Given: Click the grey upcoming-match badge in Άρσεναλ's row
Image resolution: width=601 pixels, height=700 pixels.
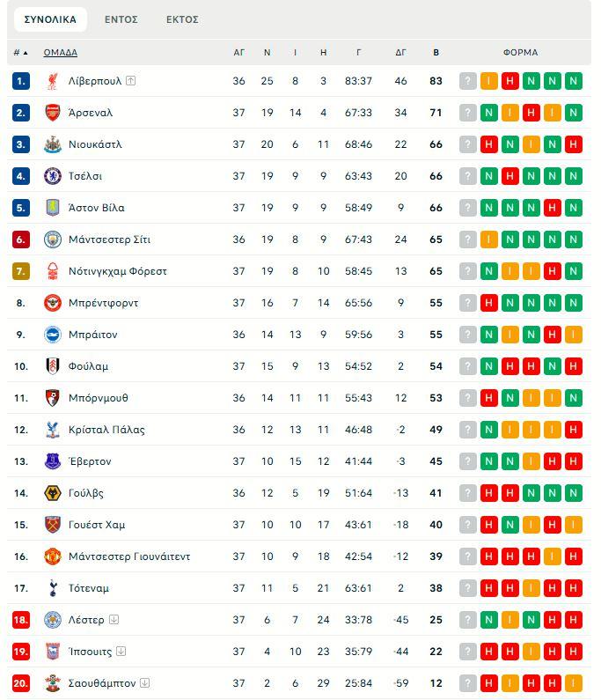Looking at the screenshot, I should coord(467,113).
